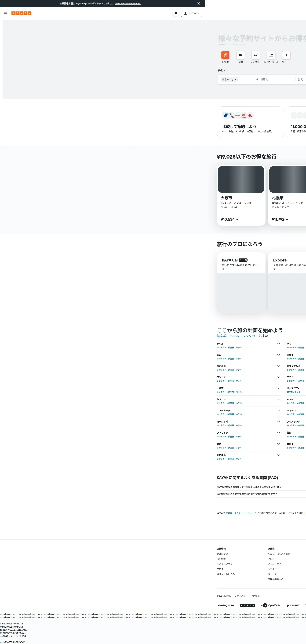Screen dimensions: 306x644
Task: Open the hamburger navigation menu
Action: tap(6, 14)
